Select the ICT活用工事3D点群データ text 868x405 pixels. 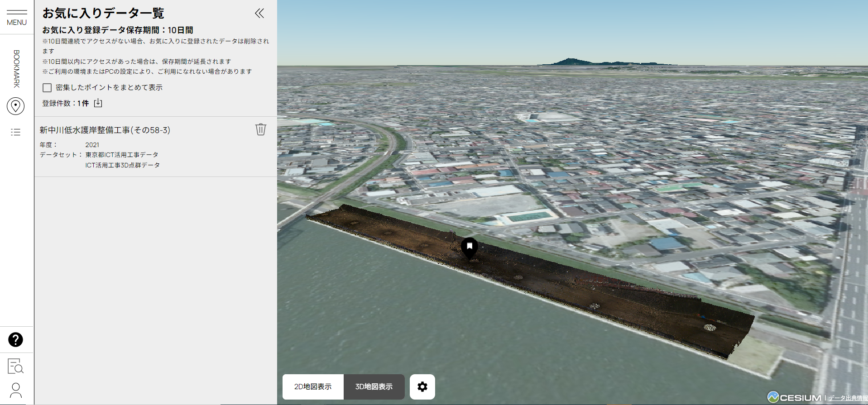point(123,165)
